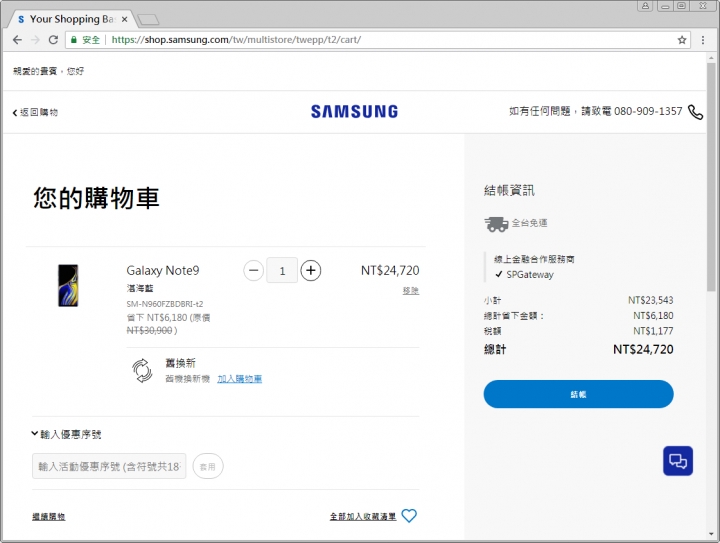The image size is (720, 543).
Task: Click the browser back arrow
Action: (x=17, y=40)
